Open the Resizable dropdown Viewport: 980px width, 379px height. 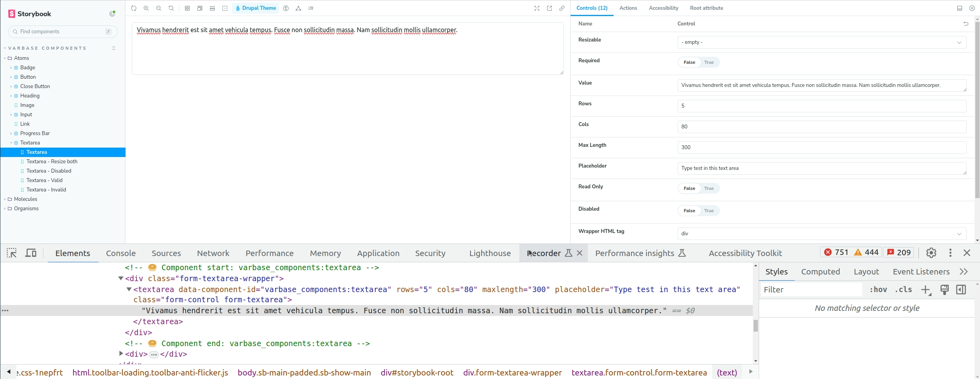coord(822,42)
